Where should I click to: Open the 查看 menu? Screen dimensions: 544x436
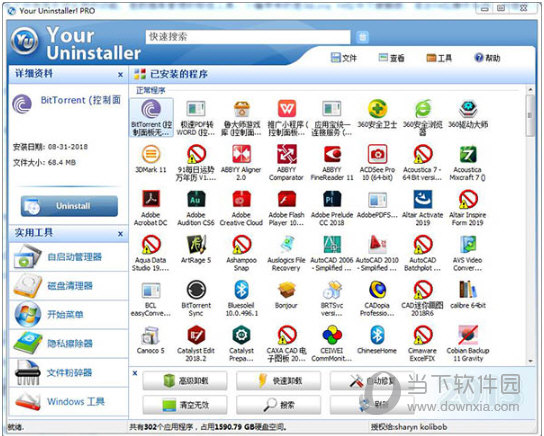click(391, 58)
